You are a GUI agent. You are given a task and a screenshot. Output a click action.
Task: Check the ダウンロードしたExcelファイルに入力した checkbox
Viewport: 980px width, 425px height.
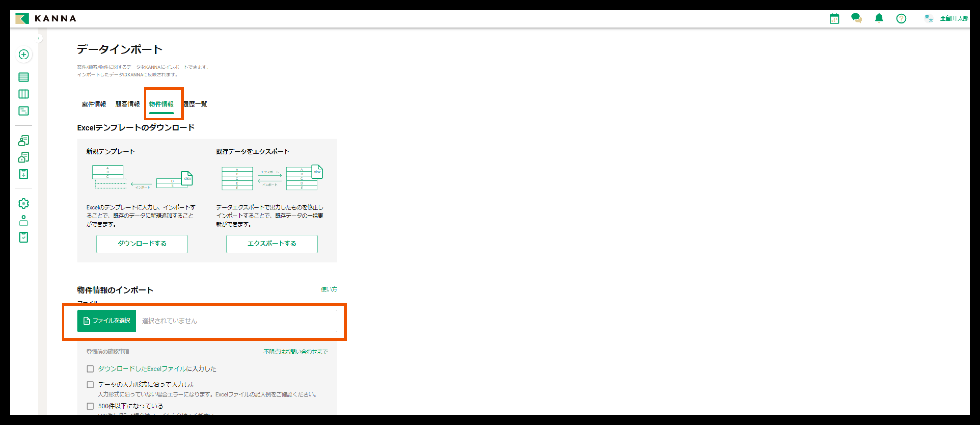(x=90, y=369)
